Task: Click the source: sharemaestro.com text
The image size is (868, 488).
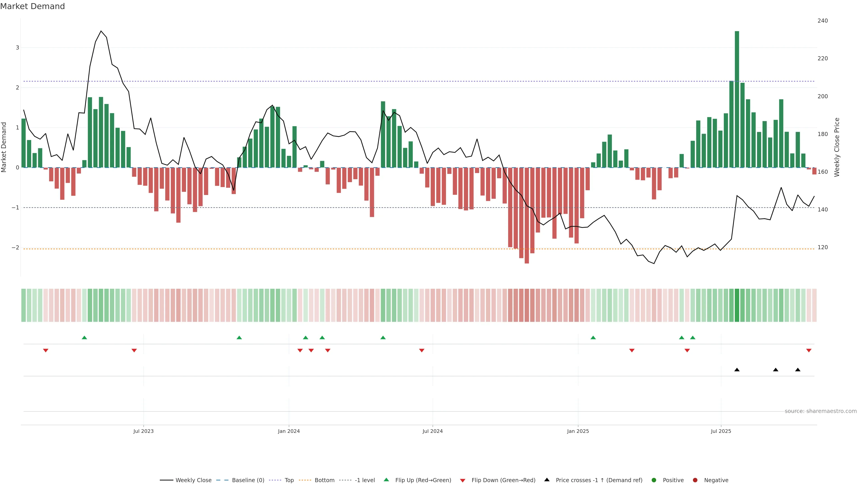Action: pos(821,411)
